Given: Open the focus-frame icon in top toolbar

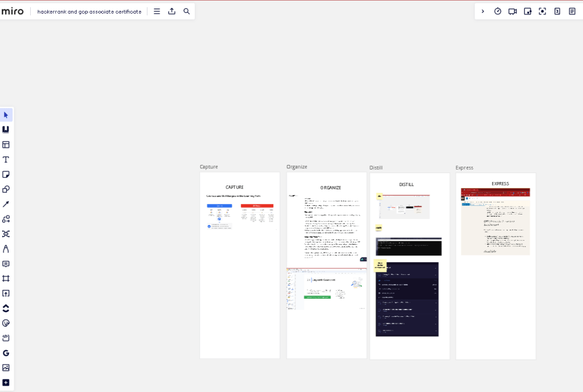Looking at the screenshot, I should pyautogui.click(x=543, y=11).
